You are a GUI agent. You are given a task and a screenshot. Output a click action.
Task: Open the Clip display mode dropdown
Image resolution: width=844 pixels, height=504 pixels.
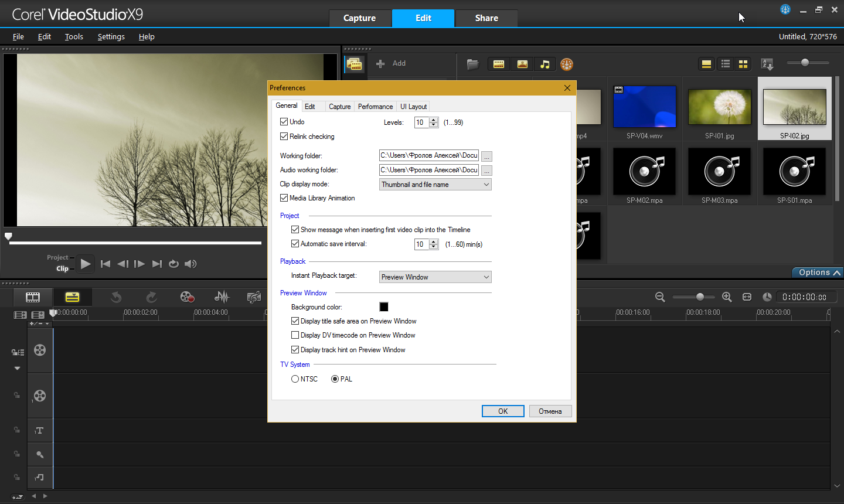coord(435,185)
